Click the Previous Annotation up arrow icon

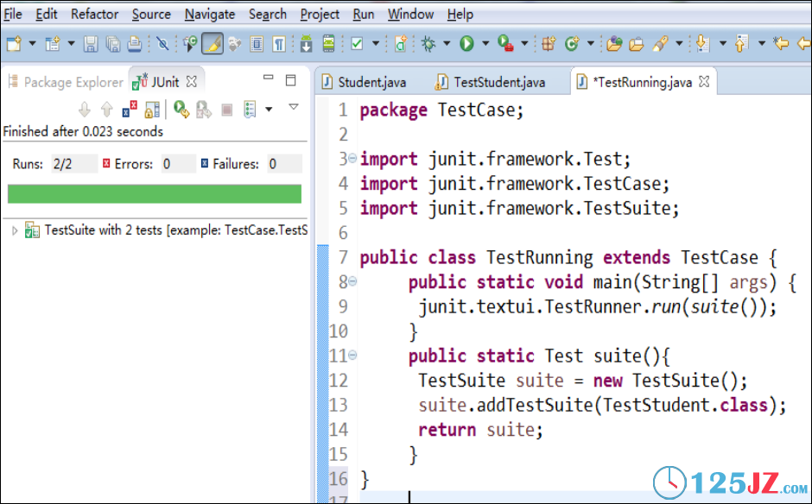[741, 43]
